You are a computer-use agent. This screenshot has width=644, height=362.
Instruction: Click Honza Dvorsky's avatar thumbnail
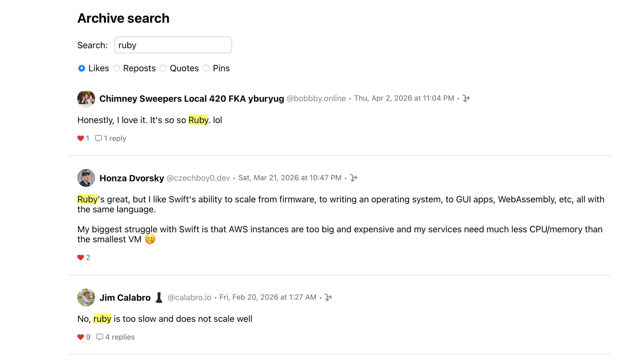click(x=86, y=178)
